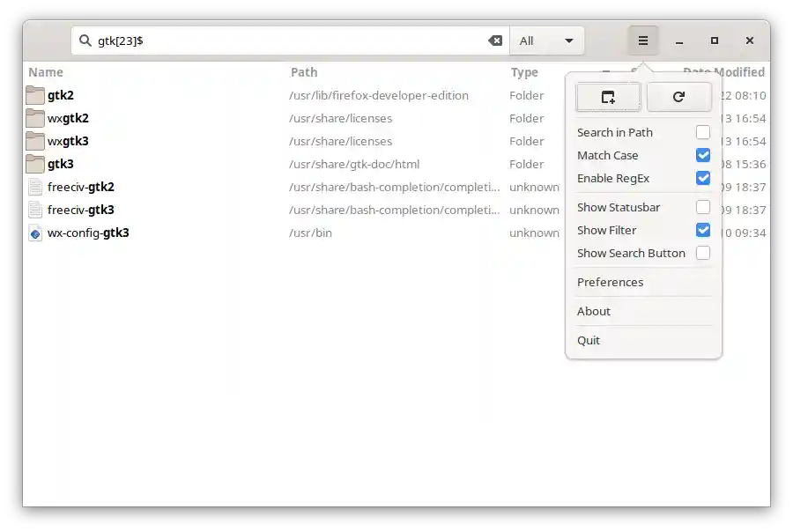Open new window from the menu popup

click(x=608, y=97)
